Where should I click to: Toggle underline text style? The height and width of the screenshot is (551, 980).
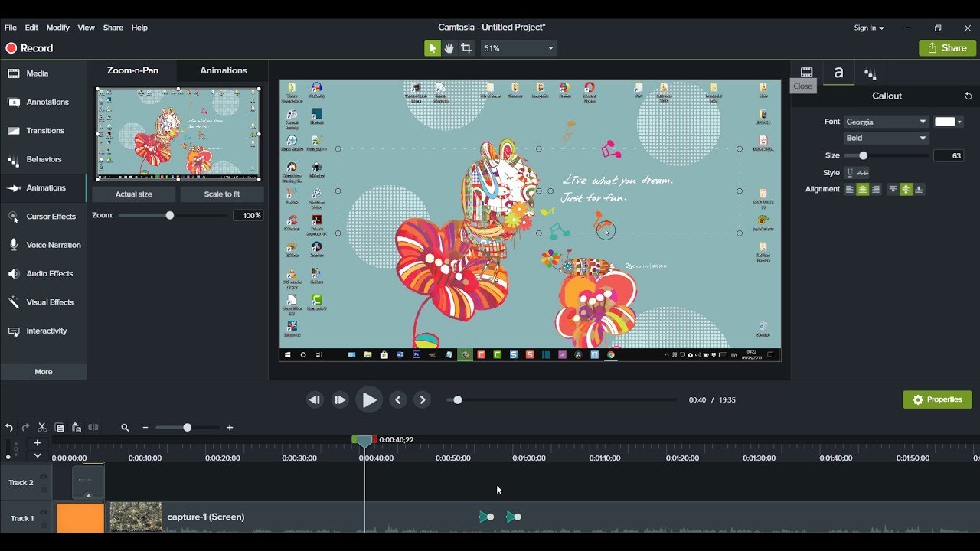[x=849, y=173]
